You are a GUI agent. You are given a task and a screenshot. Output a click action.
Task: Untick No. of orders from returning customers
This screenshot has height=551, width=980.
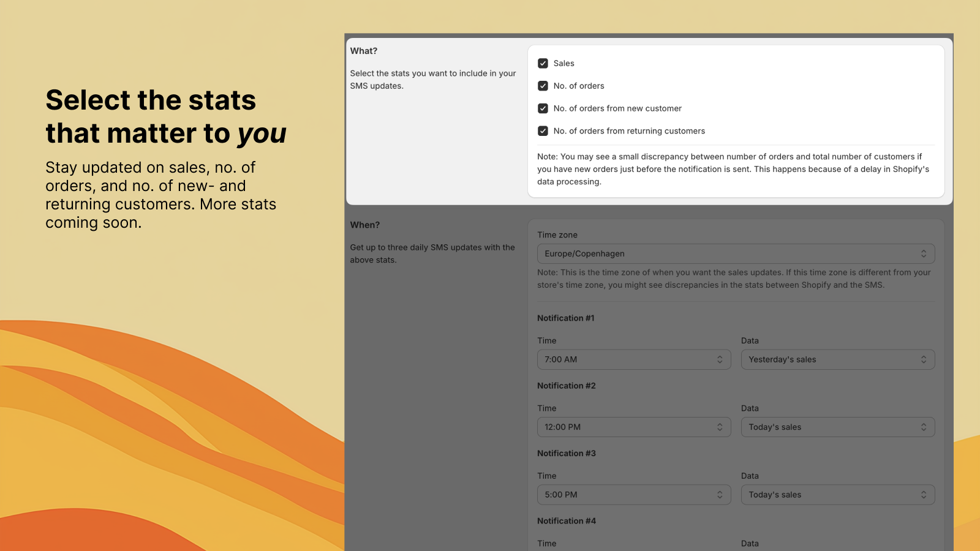point(543,131)
